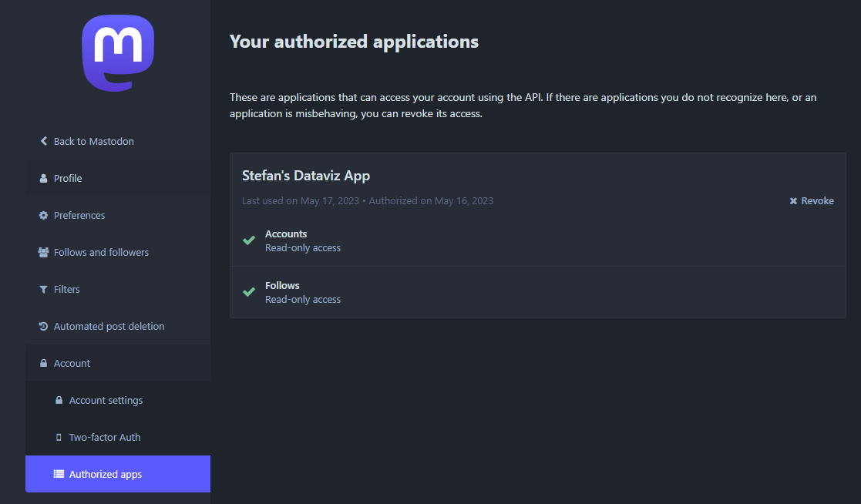Click the Follows and followers people icon

click(43, 252)
